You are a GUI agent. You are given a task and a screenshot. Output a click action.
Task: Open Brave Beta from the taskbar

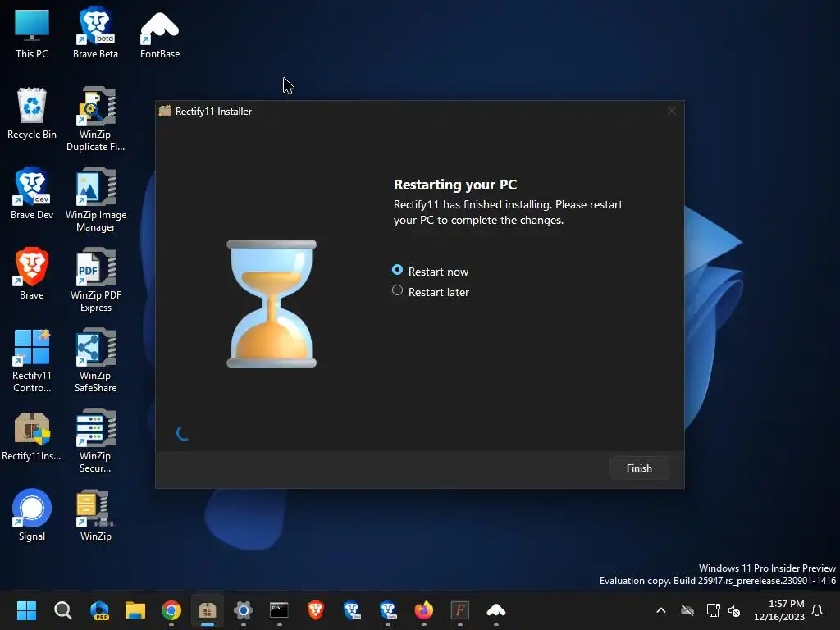tap(388, 610)
